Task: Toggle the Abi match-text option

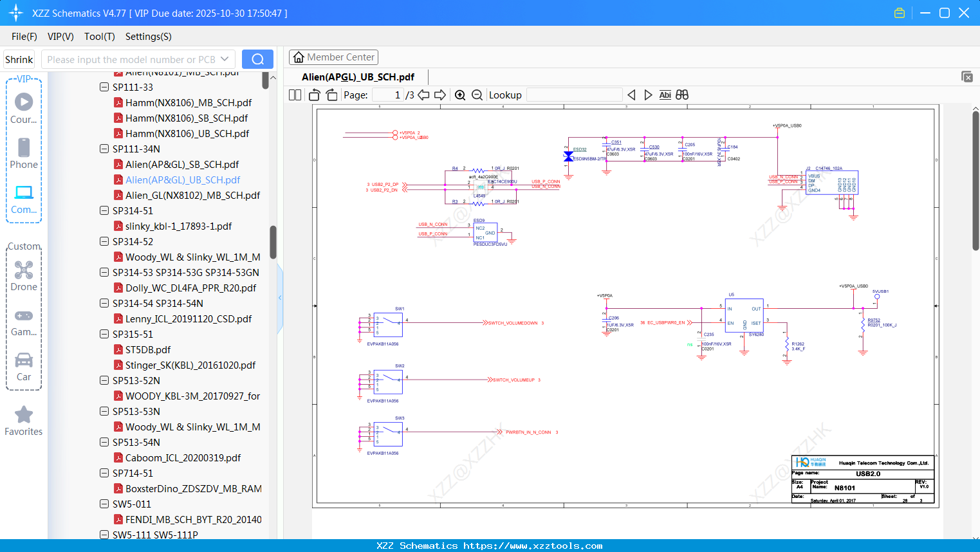Action: point(665,95)
